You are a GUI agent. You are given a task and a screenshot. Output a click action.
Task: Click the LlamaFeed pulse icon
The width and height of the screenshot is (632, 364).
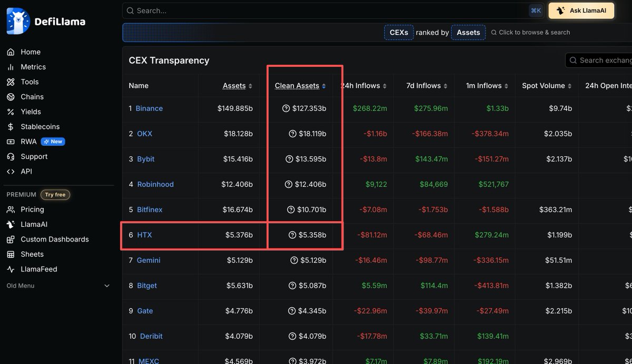click(11, 269)
